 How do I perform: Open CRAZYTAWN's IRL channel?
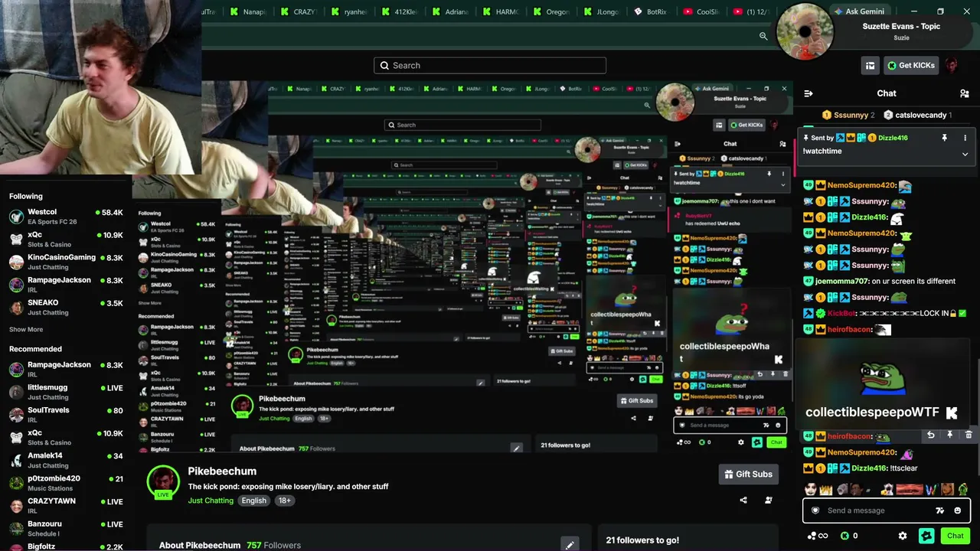(66, 506)
